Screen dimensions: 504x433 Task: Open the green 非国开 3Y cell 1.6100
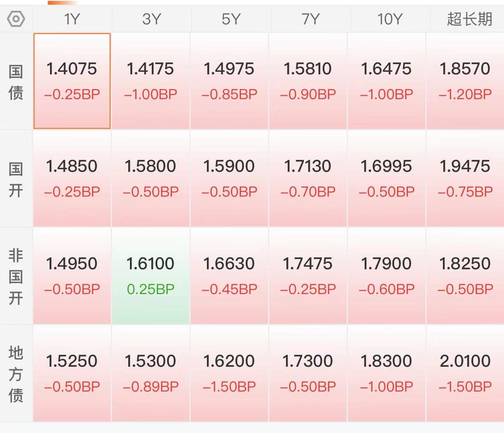pos(150,276)
